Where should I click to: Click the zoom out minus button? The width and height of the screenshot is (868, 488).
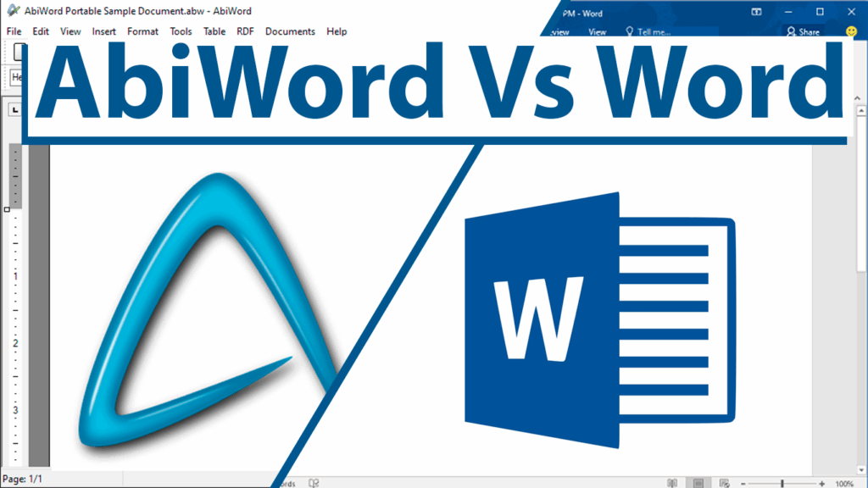pyautogui.click(x=743, y=483)
